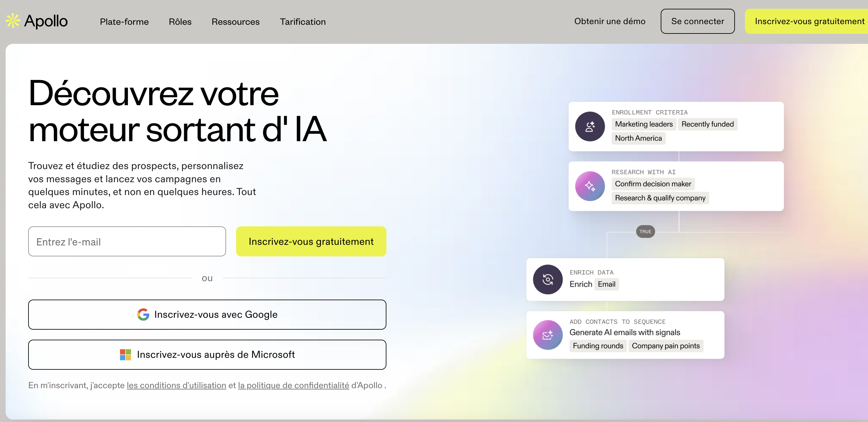Click header Inscrivez-vous gratuitement button
Image resolution: width=868 pixels, height=422 pixels.
click(807, 21)
